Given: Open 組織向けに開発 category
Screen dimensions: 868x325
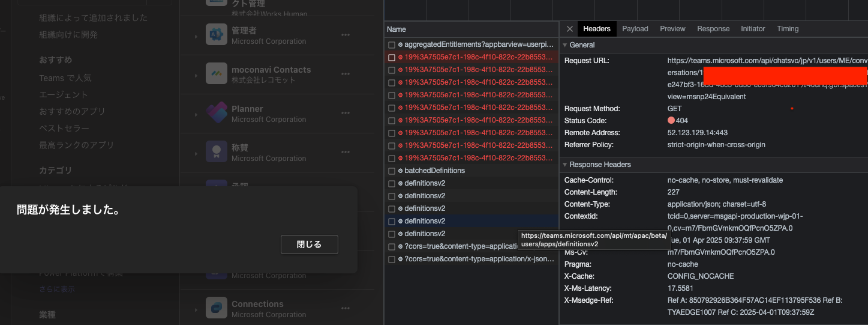Looking at the screenshot, I should point(68,35).
